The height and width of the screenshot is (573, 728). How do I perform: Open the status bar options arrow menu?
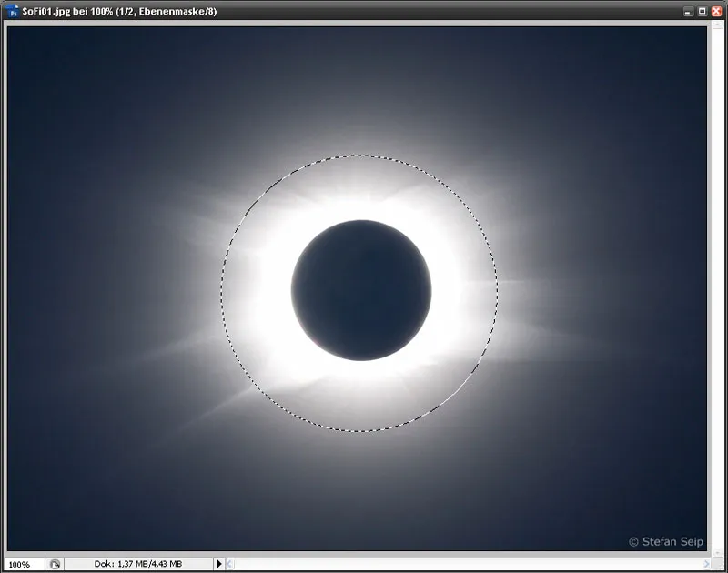click(218, 562)
